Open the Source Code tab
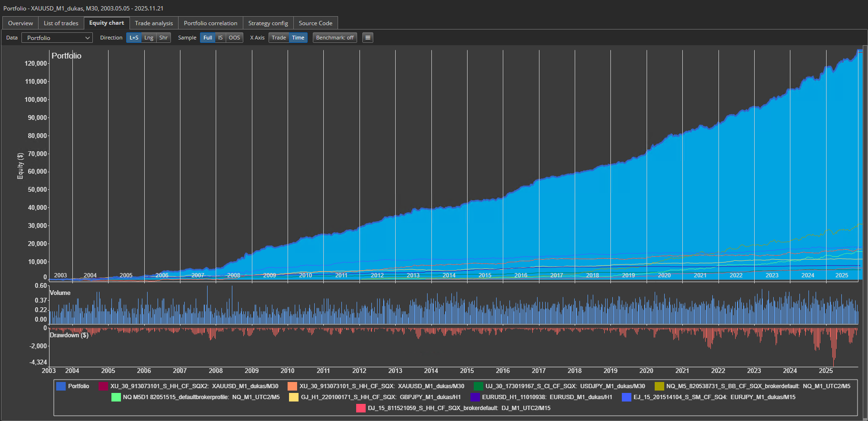 [316, 23]
